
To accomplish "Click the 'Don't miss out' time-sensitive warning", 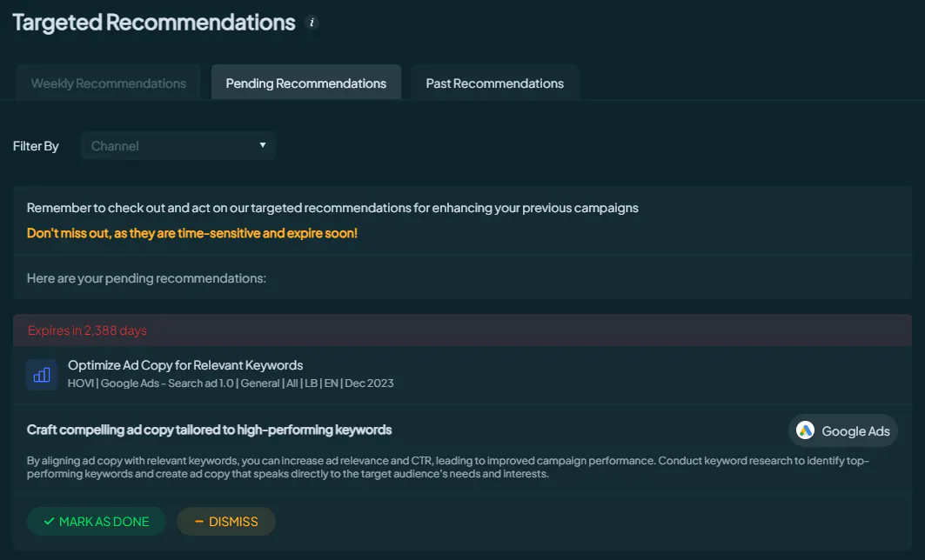I will 192,233.
